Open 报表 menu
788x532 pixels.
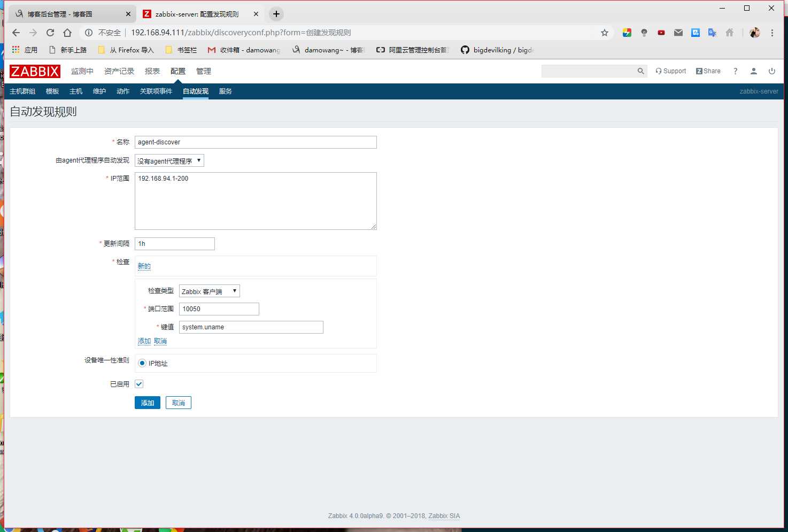click(152, 71)
